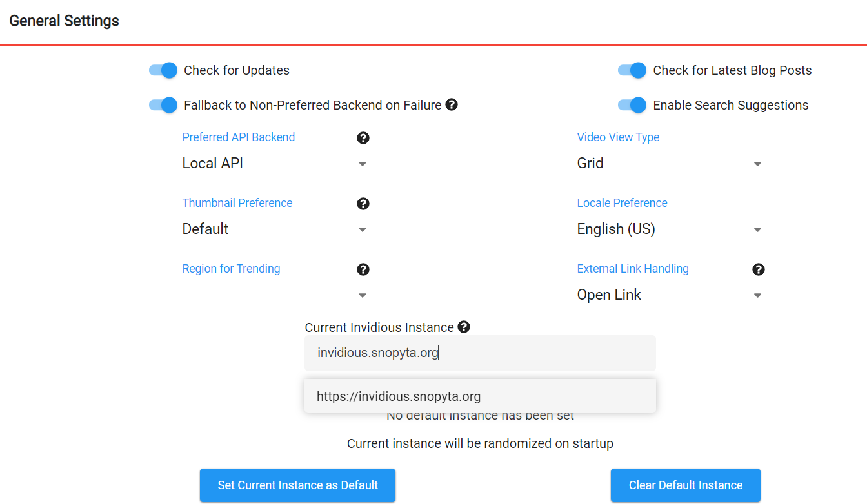Toggle Check for Latest Blog Posts off

coord(632,70)
